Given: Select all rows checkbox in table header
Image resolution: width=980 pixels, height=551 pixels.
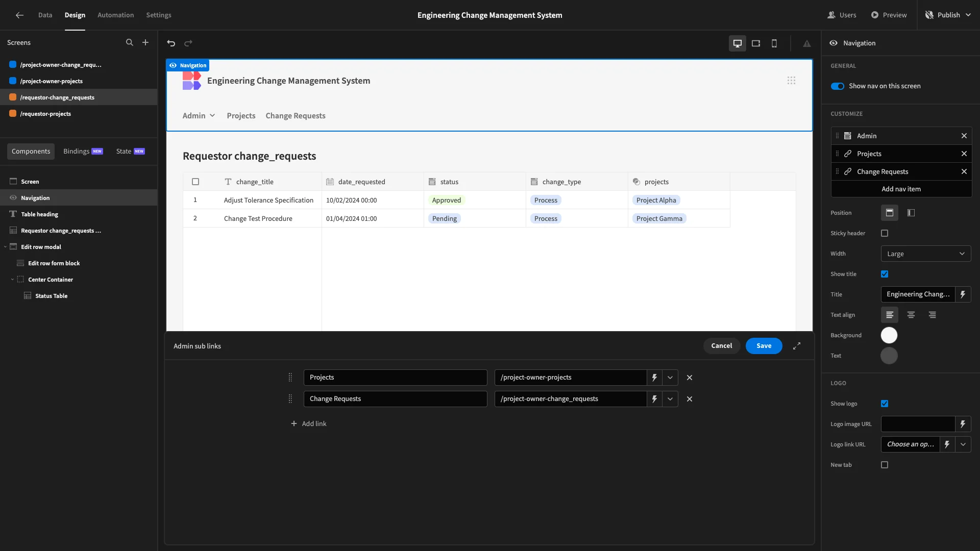Looking at the screenshot, I should (x=195, y=182).
